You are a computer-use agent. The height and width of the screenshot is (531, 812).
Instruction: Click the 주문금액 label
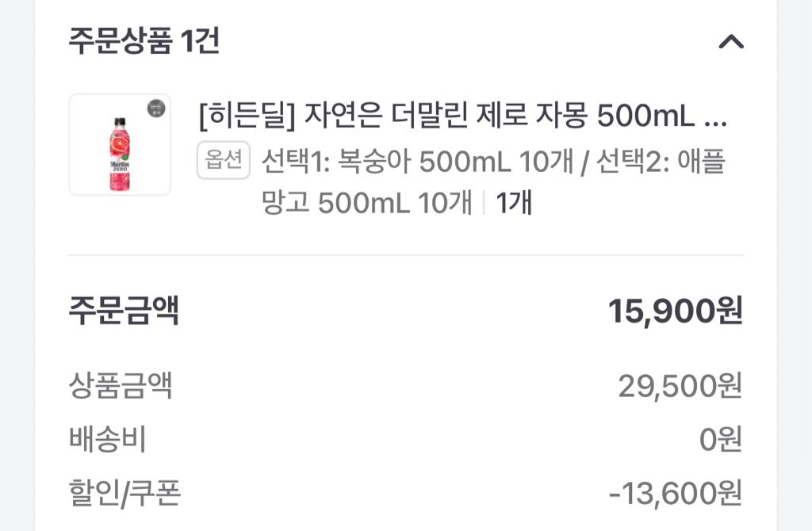click(x=123, y=311)
